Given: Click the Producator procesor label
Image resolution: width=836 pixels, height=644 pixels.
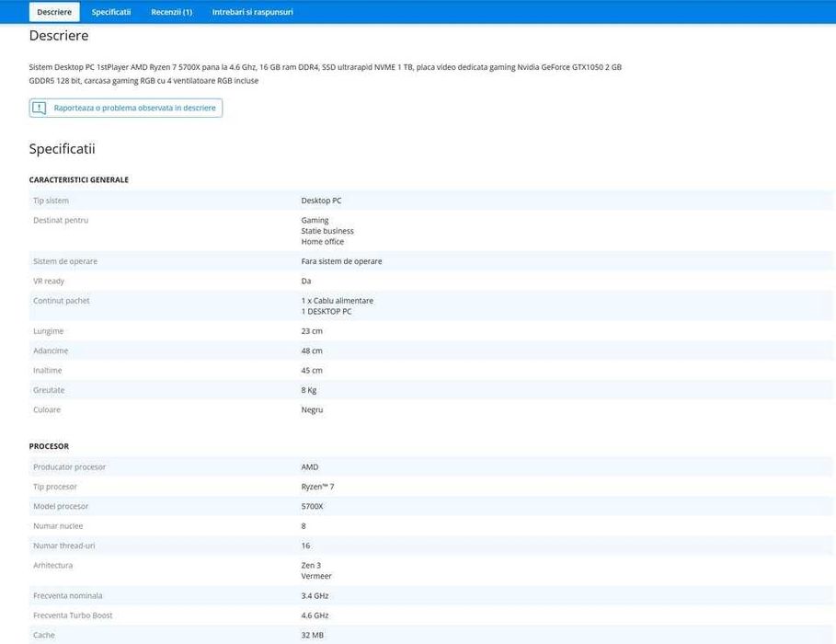Looking at the screenshot, I should point(69,467).
